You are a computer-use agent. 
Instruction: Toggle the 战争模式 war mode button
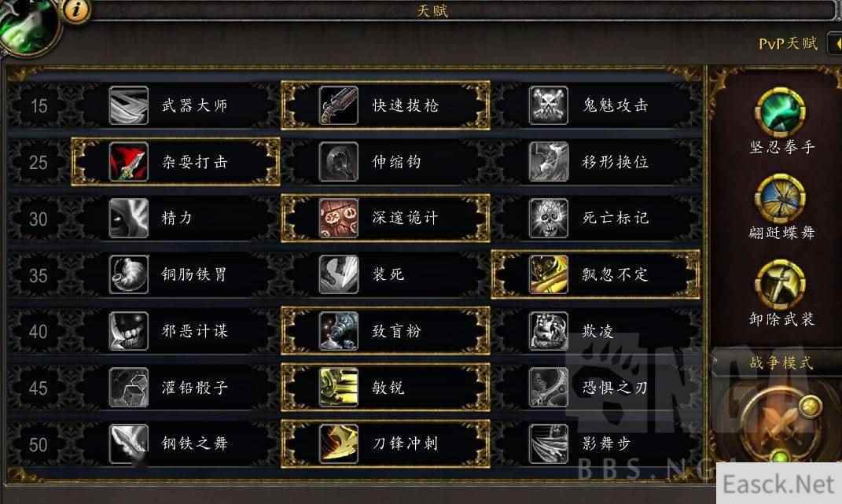(x=781, y=425)
